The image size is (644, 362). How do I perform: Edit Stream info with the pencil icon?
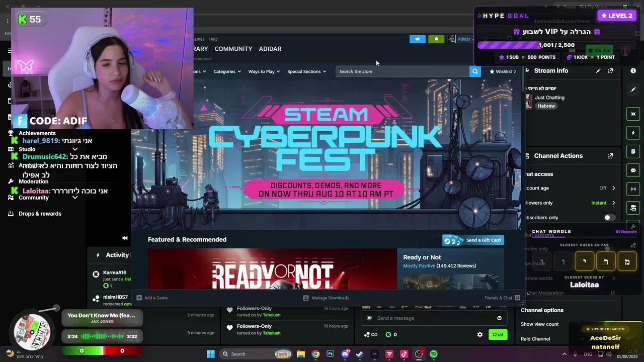[x=598, y=71]
